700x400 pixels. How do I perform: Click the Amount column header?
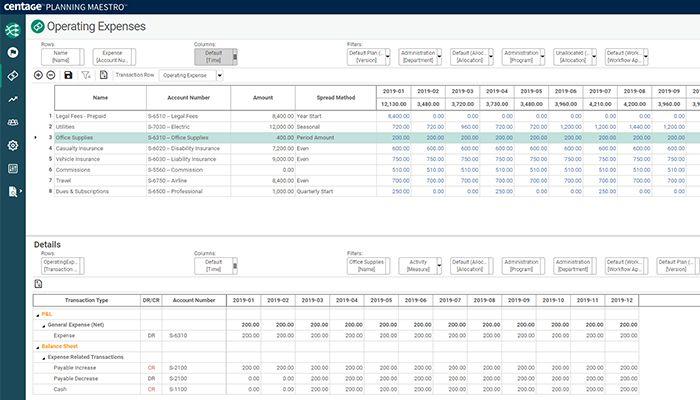coord(263,98)
